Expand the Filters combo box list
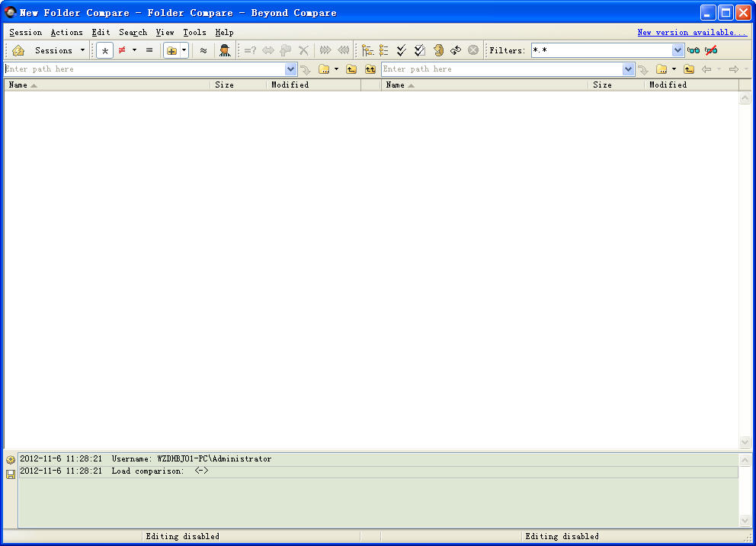 pos(678,50)
